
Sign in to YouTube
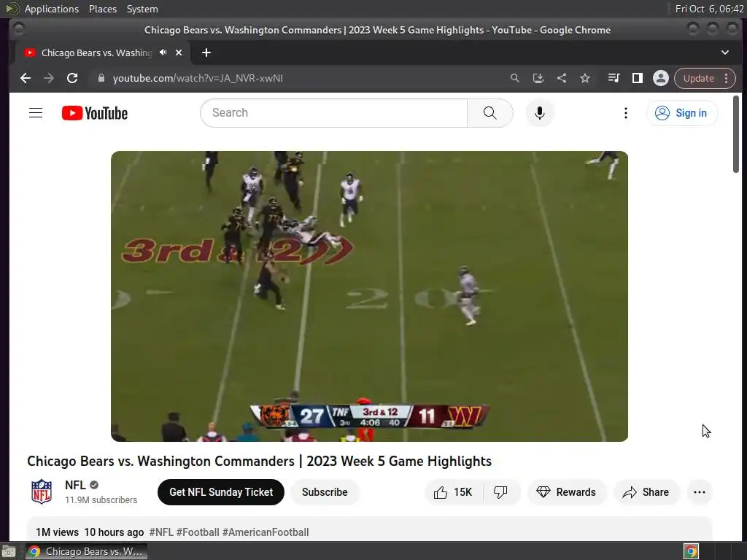click(682, 113)
